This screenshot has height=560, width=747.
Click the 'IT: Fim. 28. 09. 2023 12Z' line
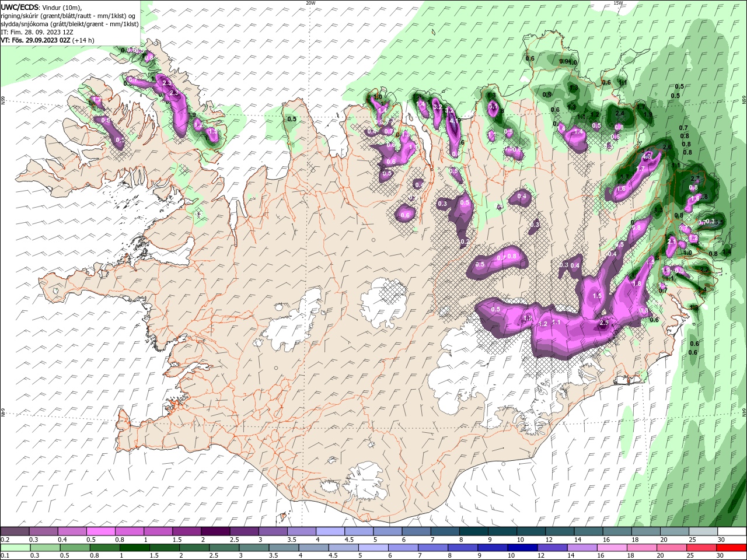(37, 32)
